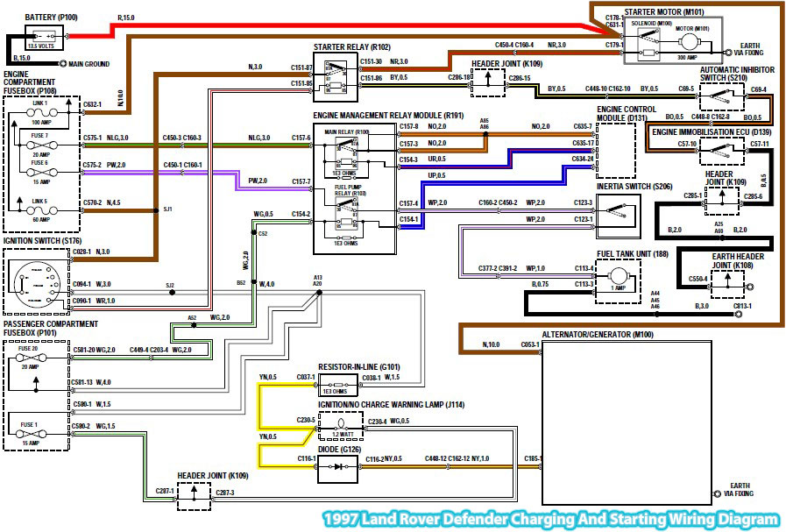This screenshot has width=786, height=532.
Task: Click the FUSE 20 20 AMP symbol
Action: click(31, 358)
